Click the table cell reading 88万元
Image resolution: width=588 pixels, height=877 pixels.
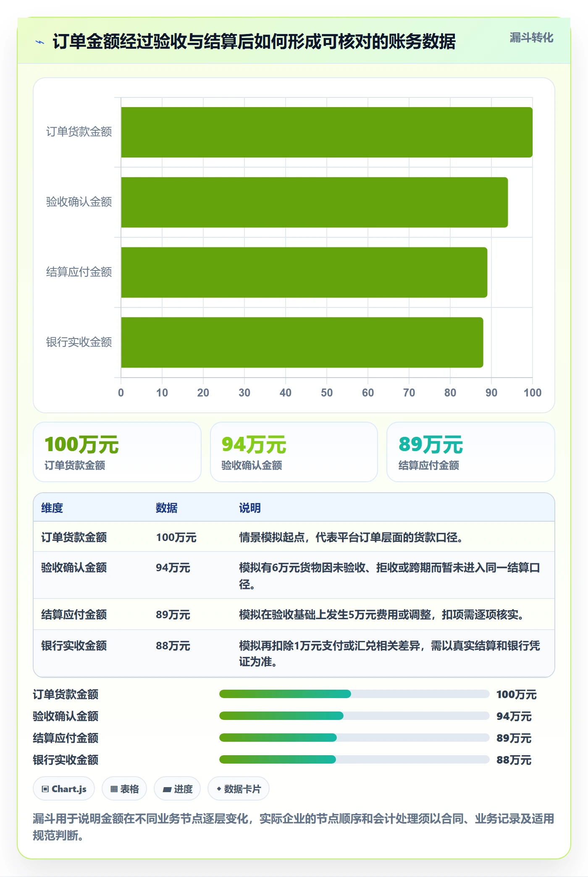click(x=173, y=646)
